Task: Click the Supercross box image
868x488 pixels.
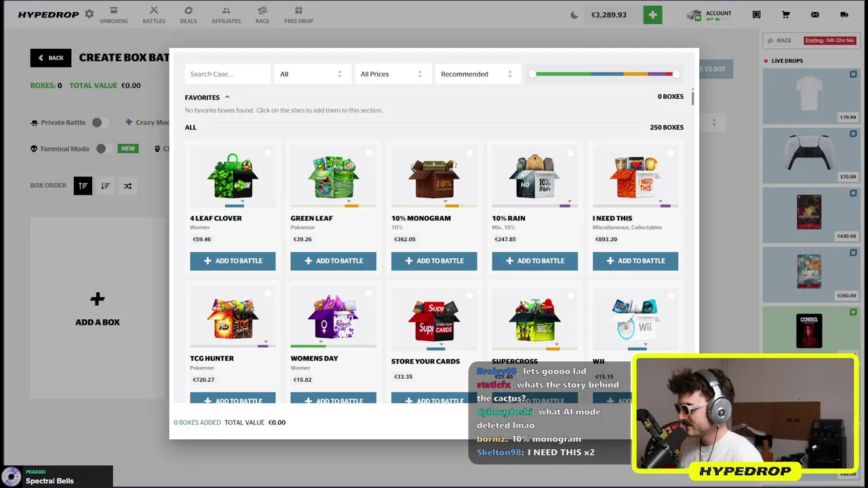Action: click(534, 319)
